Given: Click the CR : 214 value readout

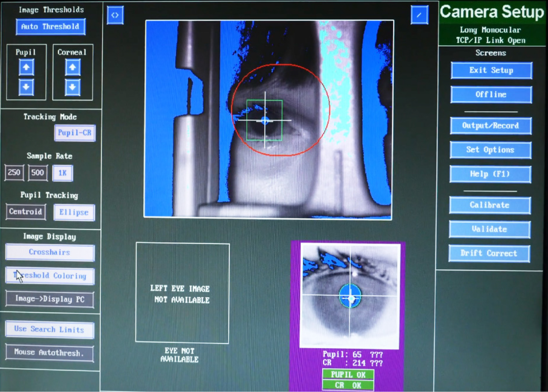Looking at the screenshot, I should click(353, 363).
